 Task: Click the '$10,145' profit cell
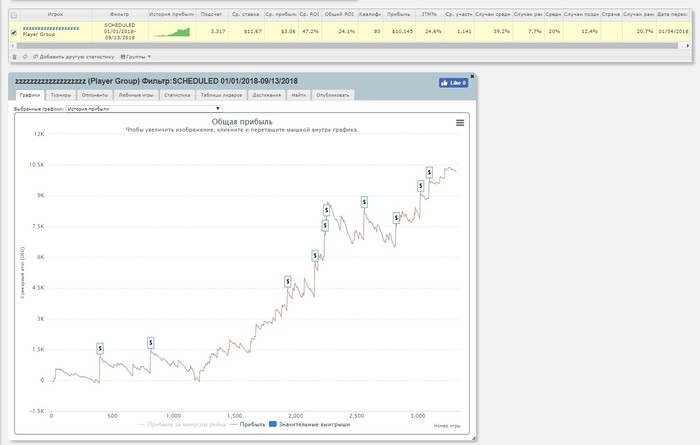401,32
